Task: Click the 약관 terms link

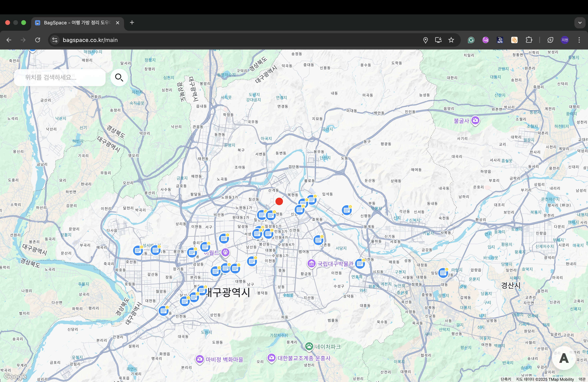Action: point(582,379)
